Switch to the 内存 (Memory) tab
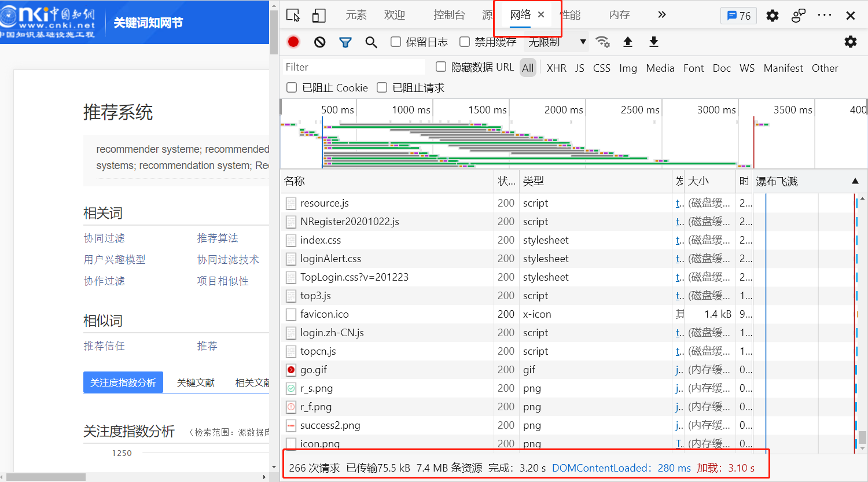 [619, 15]
